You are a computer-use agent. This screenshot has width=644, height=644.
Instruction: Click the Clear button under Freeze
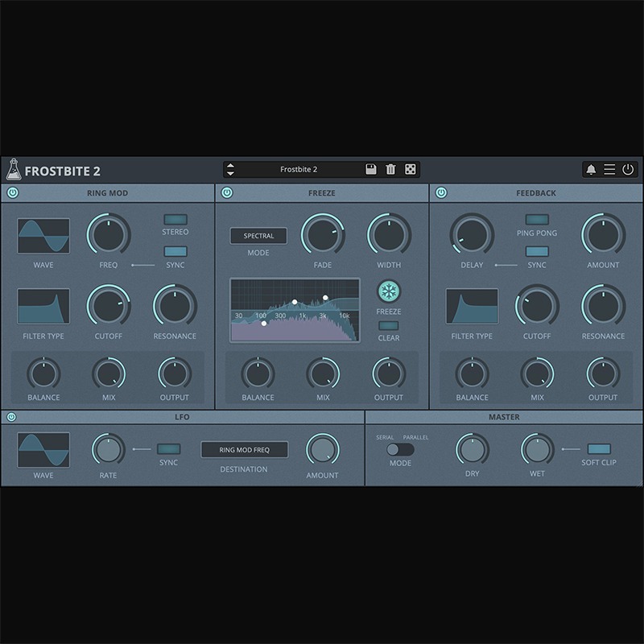tap(389, 326)
